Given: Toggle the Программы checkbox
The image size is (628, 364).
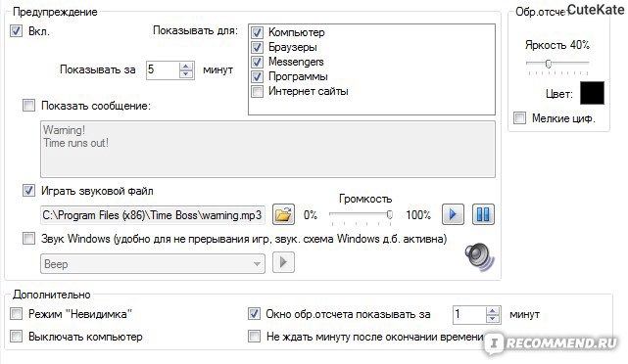Looking at the screenshot, I should coord(257,76).
